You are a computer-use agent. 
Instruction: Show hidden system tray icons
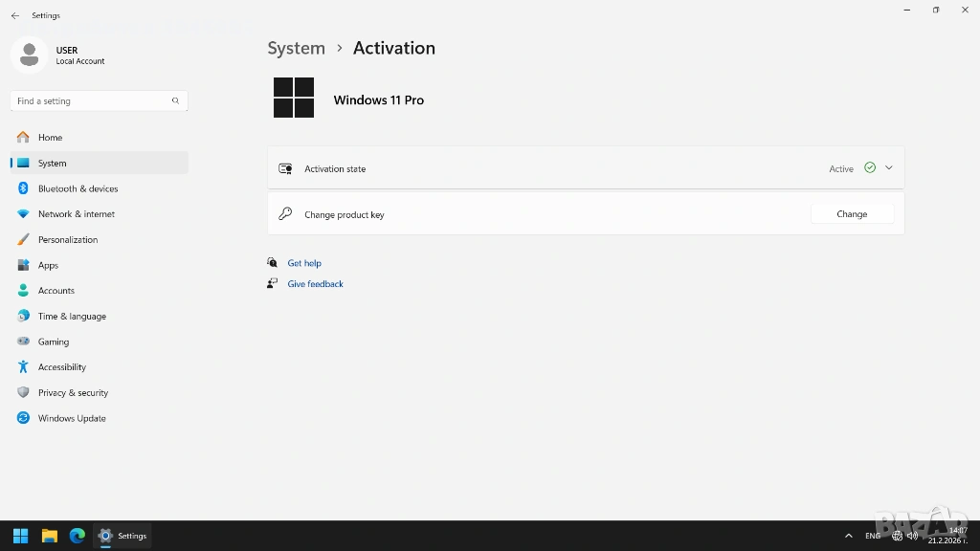tap(848, 536)
